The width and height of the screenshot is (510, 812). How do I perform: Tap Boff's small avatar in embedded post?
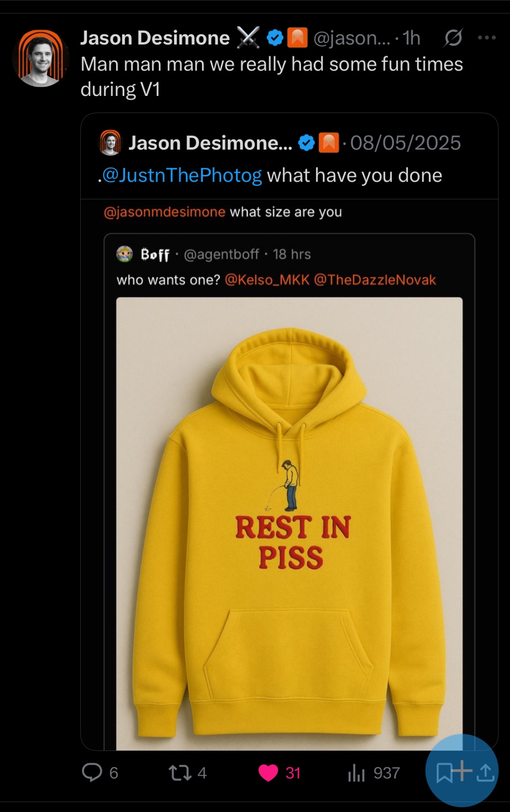[x=124, y=254]
